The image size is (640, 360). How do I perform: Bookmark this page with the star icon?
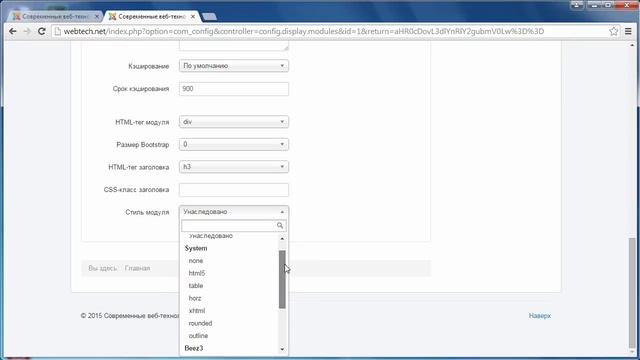613,31
